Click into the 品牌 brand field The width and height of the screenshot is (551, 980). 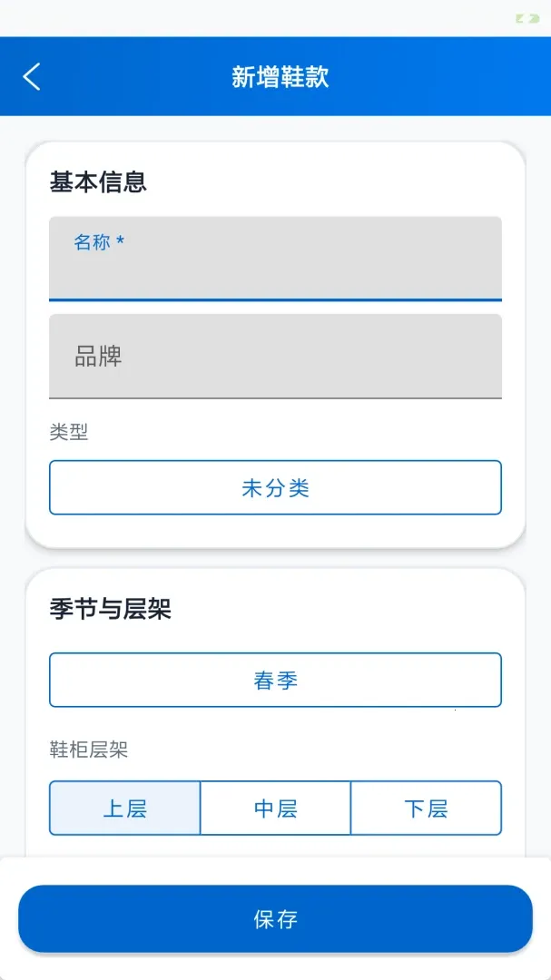(275, 357)
